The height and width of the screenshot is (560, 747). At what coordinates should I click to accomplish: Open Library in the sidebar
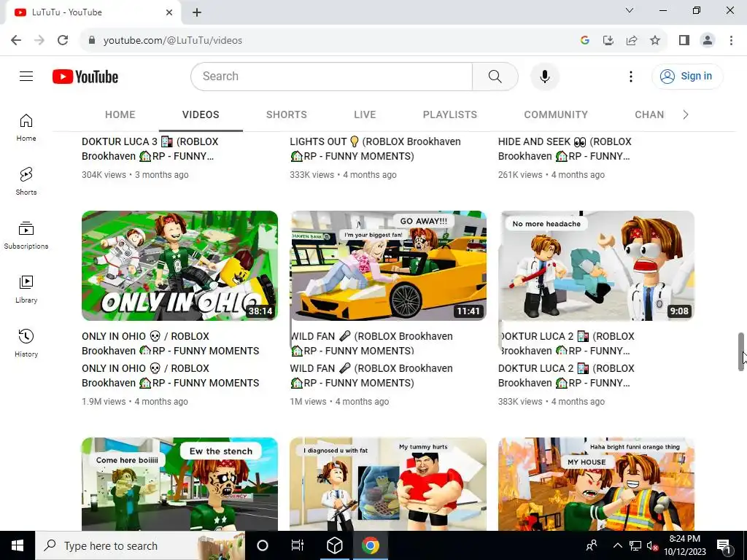26,289
